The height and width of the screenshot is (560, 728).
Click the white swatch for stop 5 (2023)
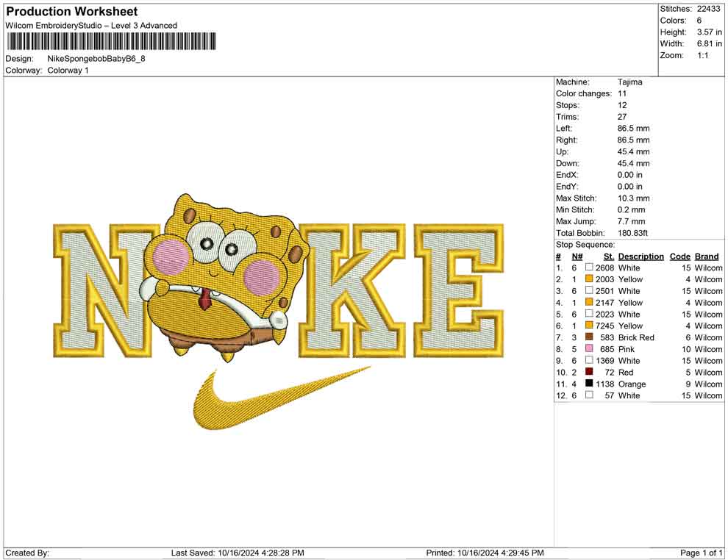pyautogui.click(x=589, y=314)
